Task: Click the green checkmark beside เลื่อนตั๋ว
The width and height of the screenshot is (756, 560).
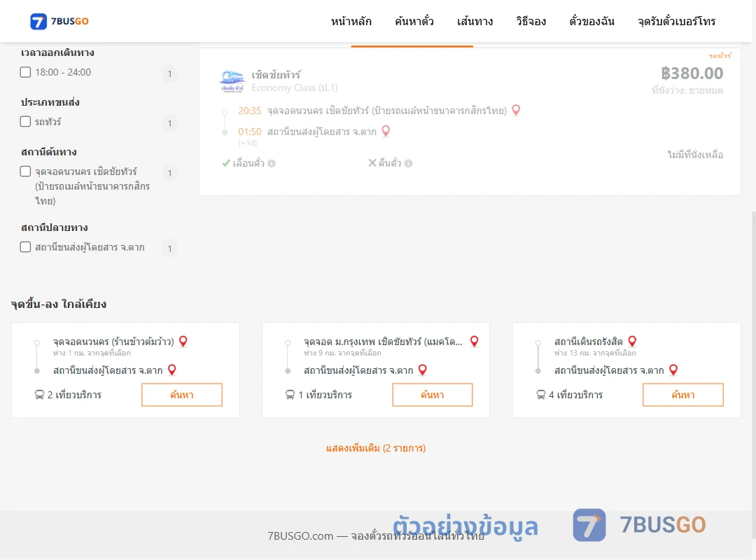Action: [225, 163]
